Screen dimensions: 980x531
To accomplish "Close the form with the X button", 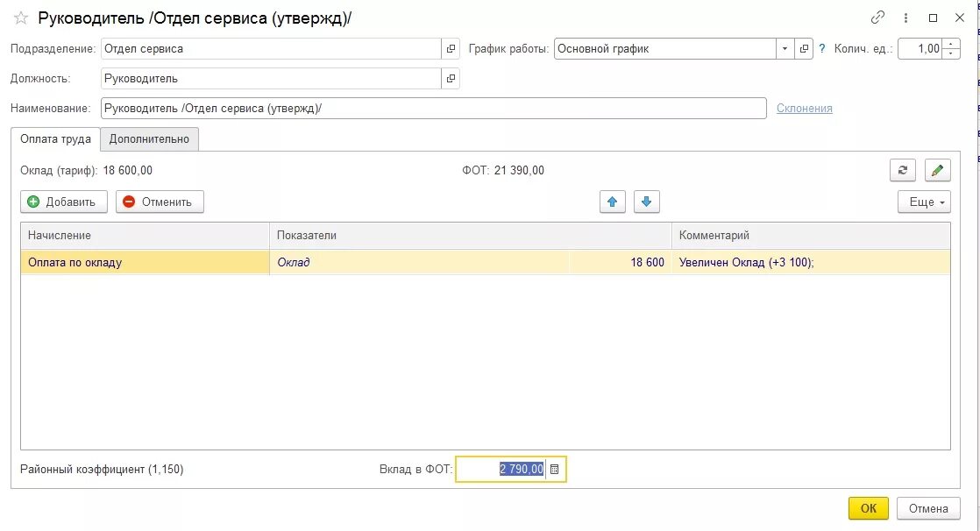I will click(960, 18).
